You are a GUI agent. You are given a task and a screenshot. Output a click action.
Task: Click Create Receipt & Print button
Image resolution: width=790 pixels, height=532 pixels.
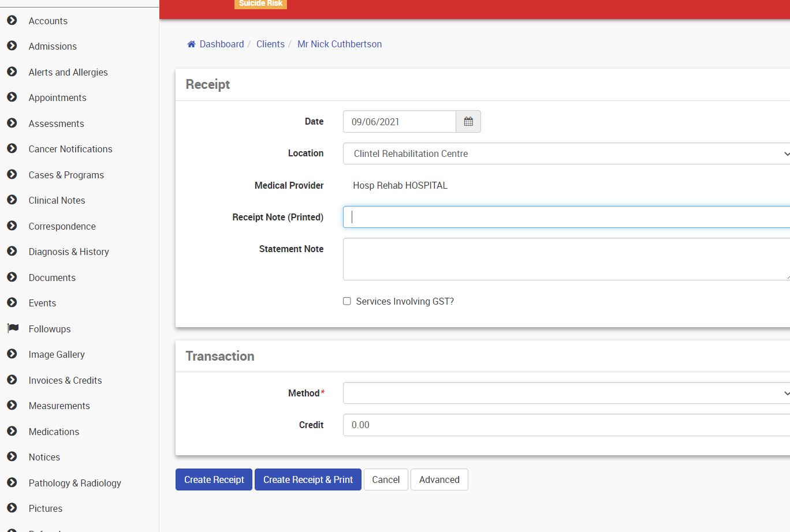point(308,479)
